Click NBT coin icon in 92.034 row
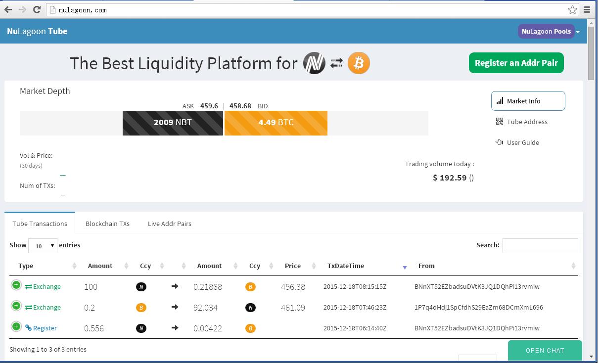Viewport: 599px width, 364px height. pyautogui.click(x=250, y=308)
